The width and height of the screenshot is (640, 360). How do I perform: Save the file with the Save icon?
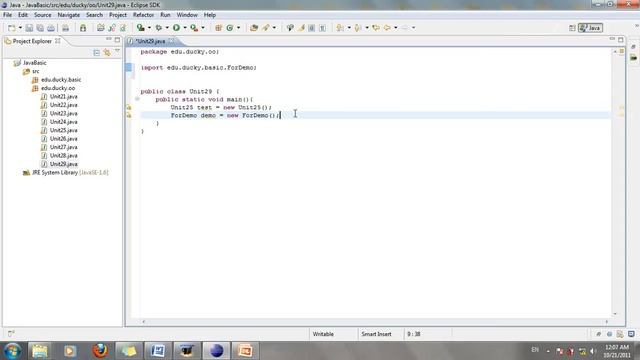29,28
